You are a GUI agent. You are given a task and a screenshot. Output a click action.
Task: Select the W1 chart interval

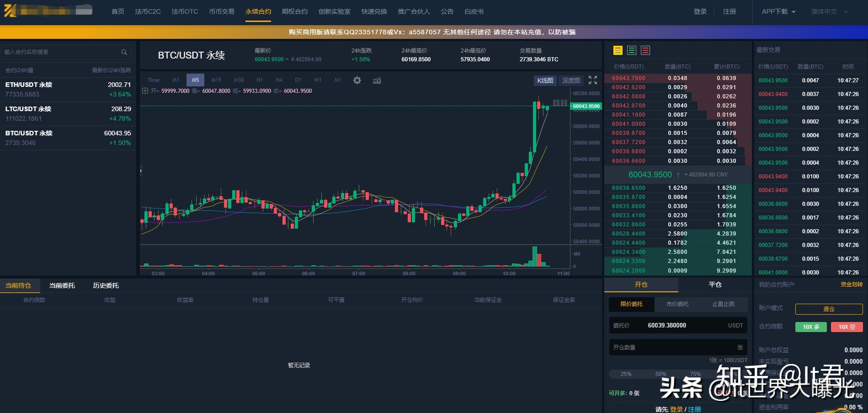[318, 80]
